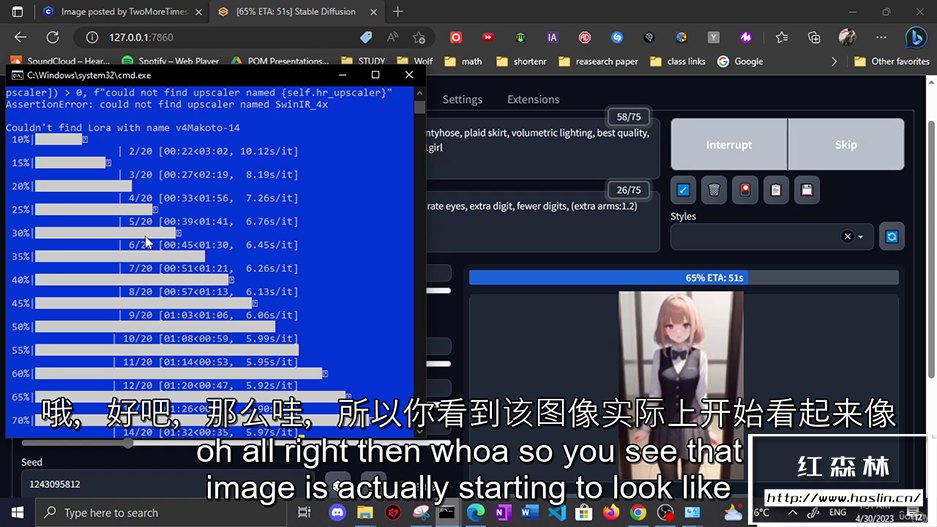Click the gray Y extension icon

pos(714,37)
